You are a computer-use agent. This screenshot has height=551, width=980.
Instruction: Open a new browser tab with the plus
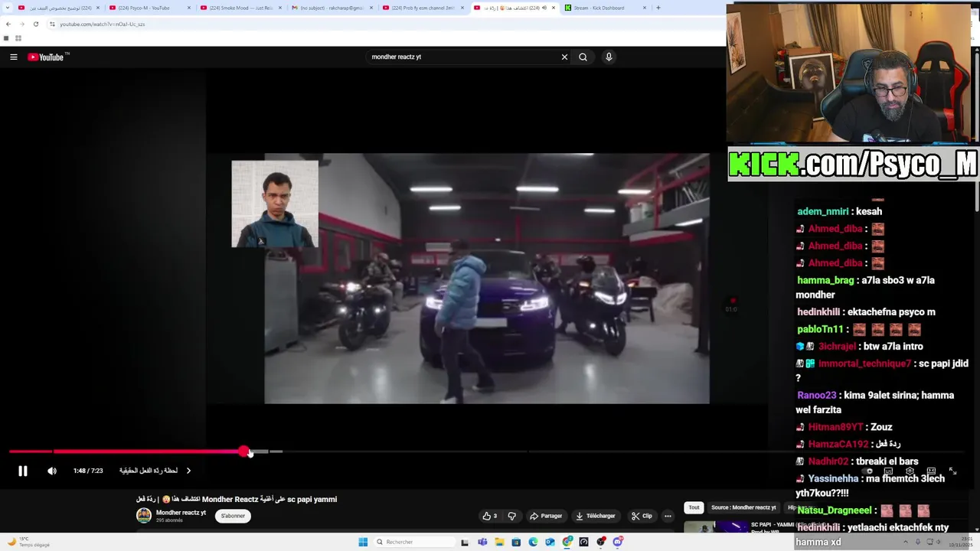pyautogui.click(x=658, y=8)
